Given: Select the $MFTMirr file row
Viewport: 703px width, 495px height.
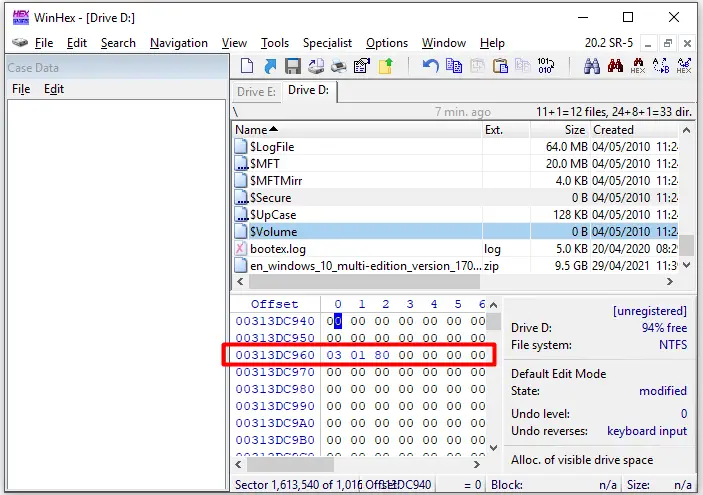Looking at the screenshot, I should click(x=456, y=180).
